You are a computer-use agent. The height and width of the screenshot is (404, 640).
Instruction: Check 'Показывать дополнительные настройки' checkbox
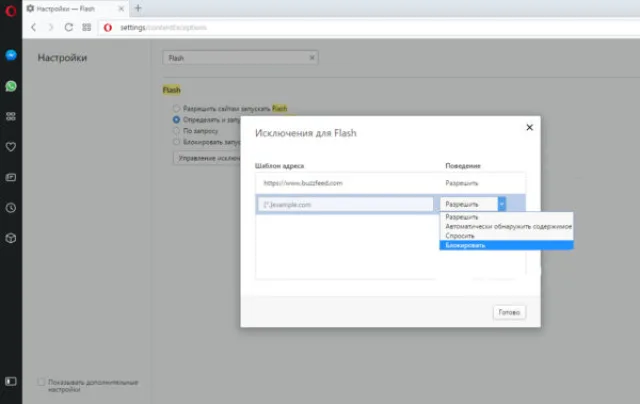tap(41, 382)
